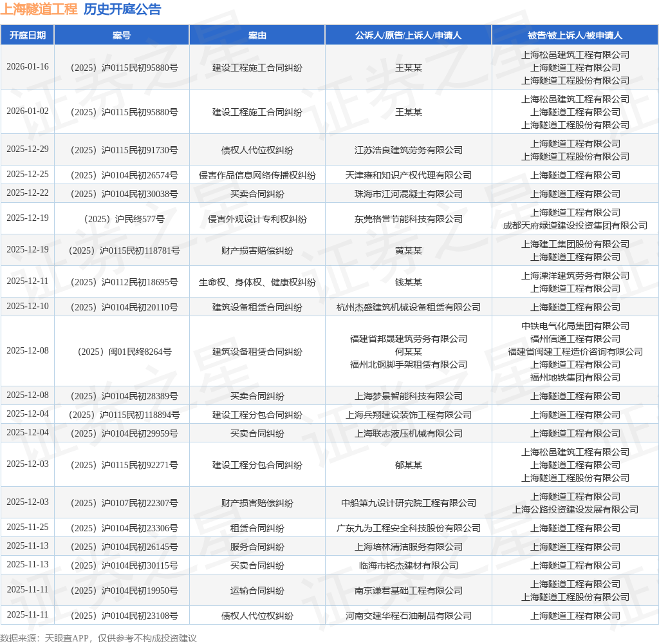Click plaintiff 上海兵翔建设装饰工程有限公司
The image size is (659, 644).
pos(409,415)
